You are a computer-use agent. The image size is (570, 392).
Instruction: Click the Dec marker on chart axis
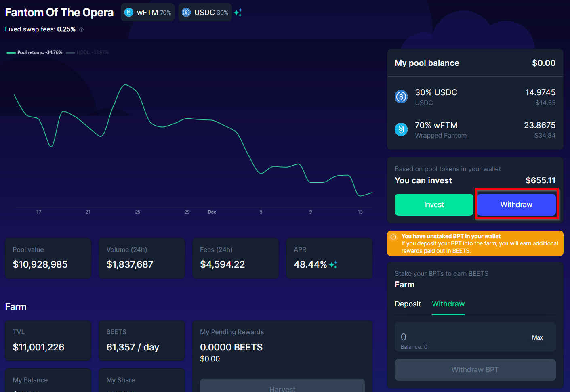coord(212,212)
